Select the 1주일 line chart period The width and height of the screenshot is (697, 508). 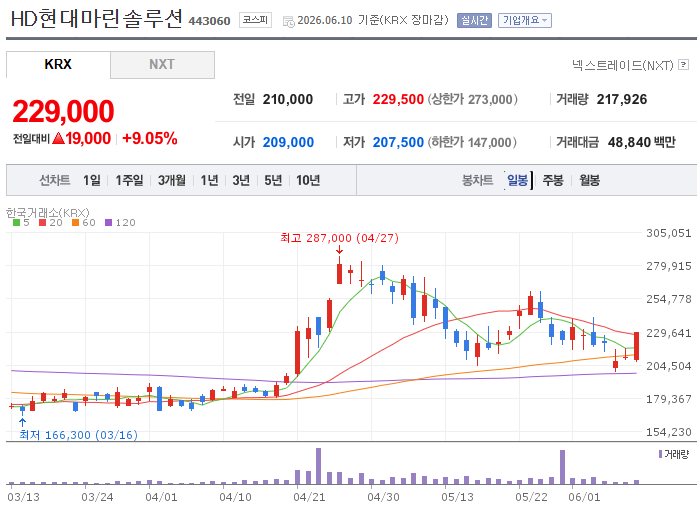point(129,180)
